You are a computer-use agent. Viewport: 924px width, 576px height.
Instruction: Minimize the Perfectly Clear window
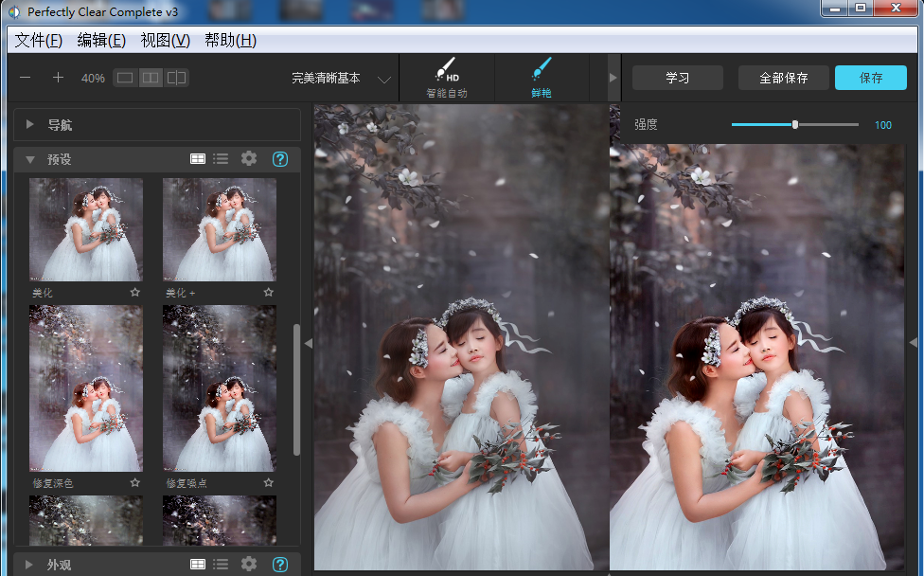pos(834,9)
